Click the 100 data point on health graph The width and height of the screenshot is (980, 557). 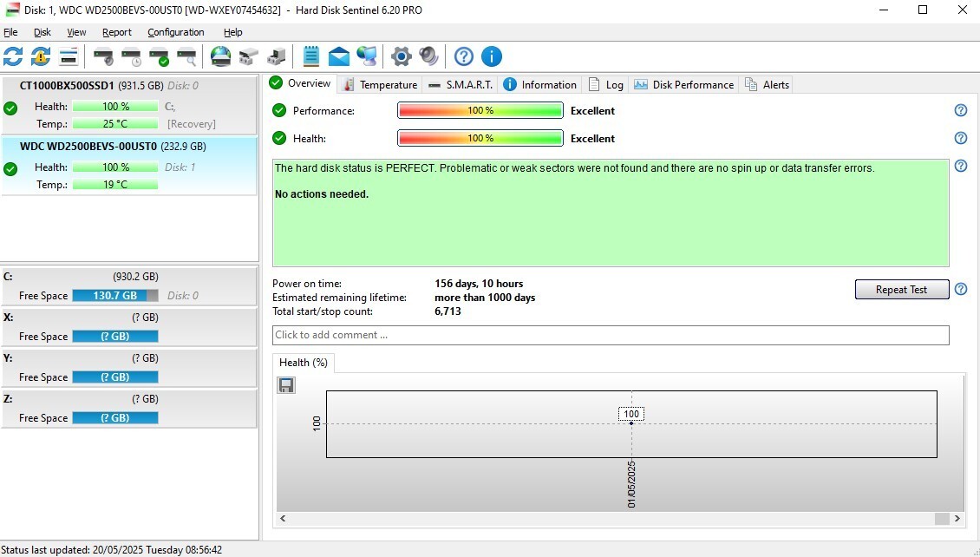(631, 423)
